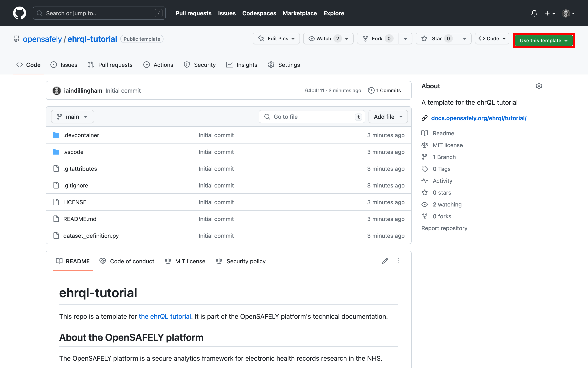588x368 pixels.
Task: Open the Code clone dropdown button
Action: point(492,38)
